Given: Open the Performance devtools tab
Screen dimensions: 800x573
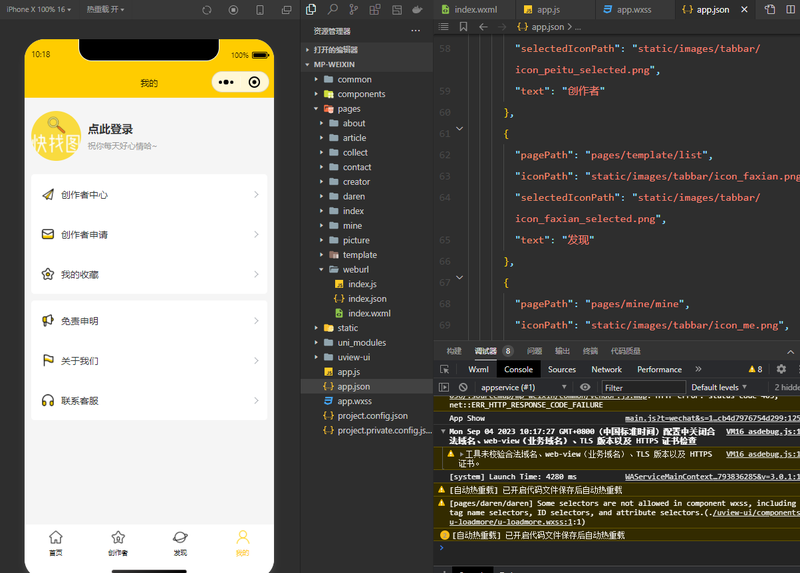Looking at the screenshot, I should [659, 369].
